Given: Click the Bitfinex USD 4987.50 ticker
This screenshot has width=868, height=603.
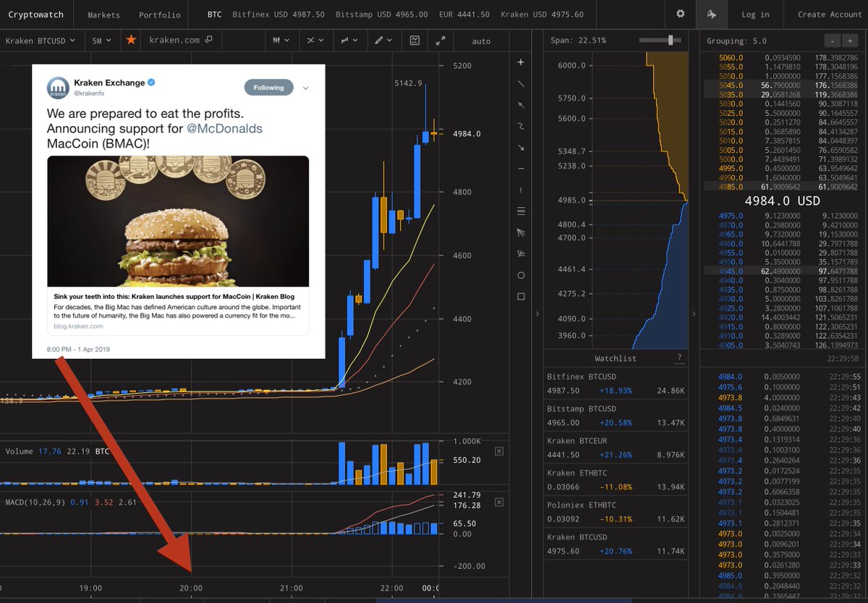Looking at the screenshot, I should point(278,14).
